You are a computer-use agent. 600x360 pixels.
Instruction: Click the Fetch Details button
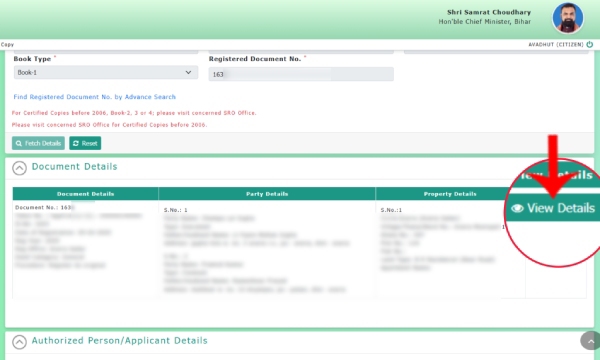(38, 143)
